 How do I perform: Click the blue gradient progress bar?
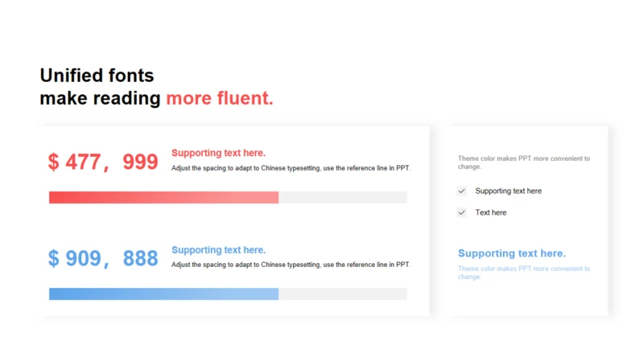click(164, 294)
